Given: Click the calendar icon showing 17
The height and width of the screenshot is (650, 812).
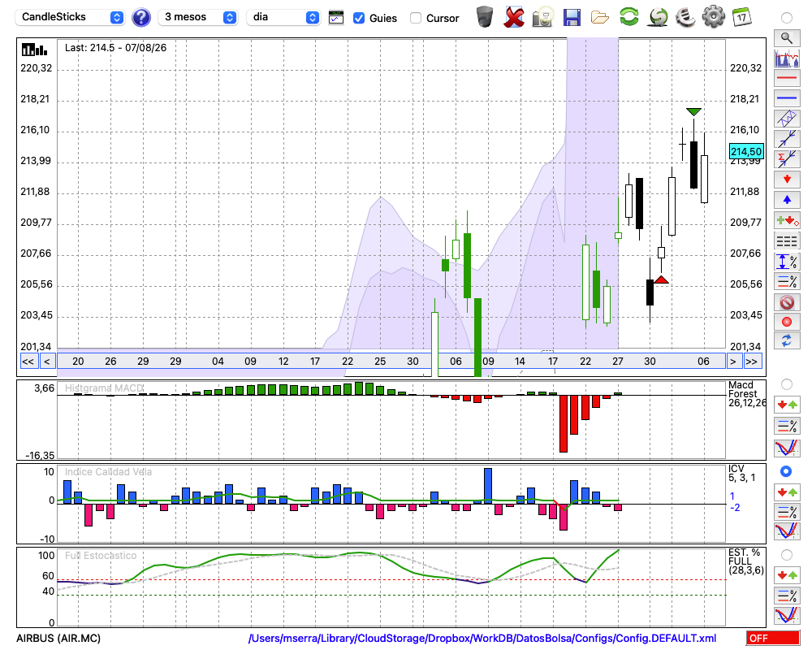Looking at the screenshot, I should click(x=741, y=17).
